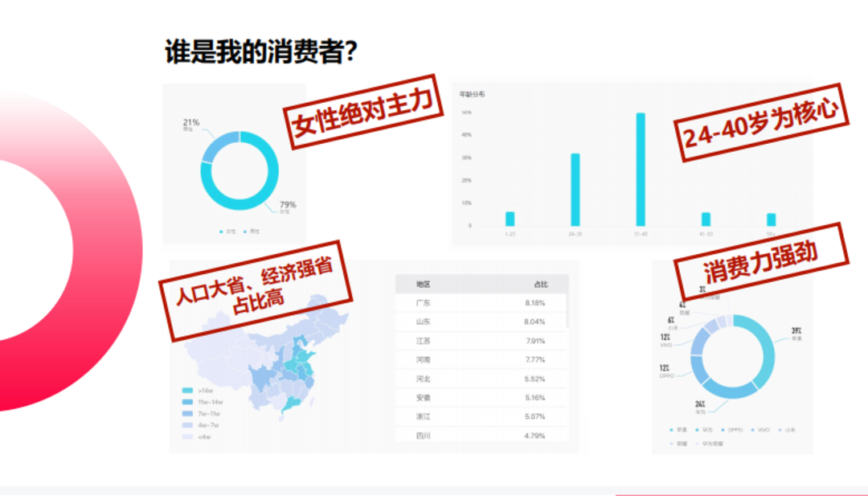Click the "VIVO" label left of phone donut
Viewport: 868px width, 496px height.
pos(666,345)
